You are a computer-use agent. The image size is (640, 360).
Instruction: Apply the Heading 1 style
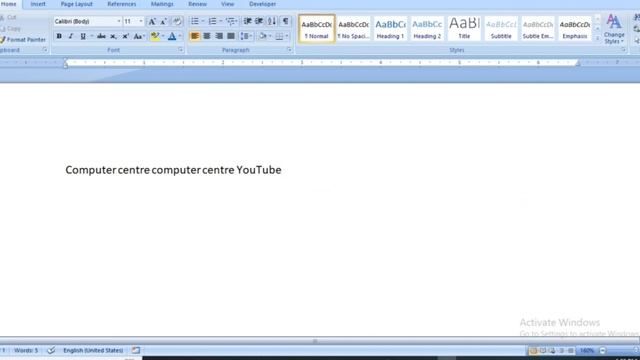(x=390, y=29)
